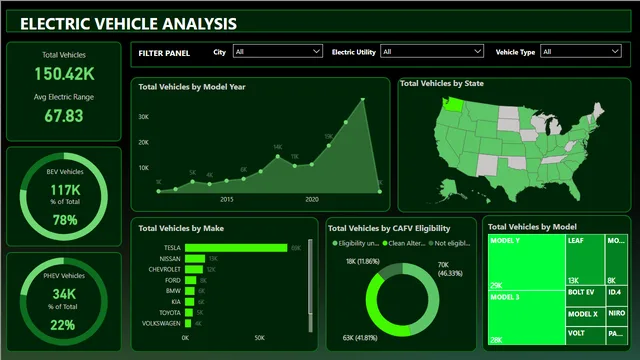Open the Electric Utility filter dropdown
The width and height of the screenshot is (640, 360).
pos(432,51)
